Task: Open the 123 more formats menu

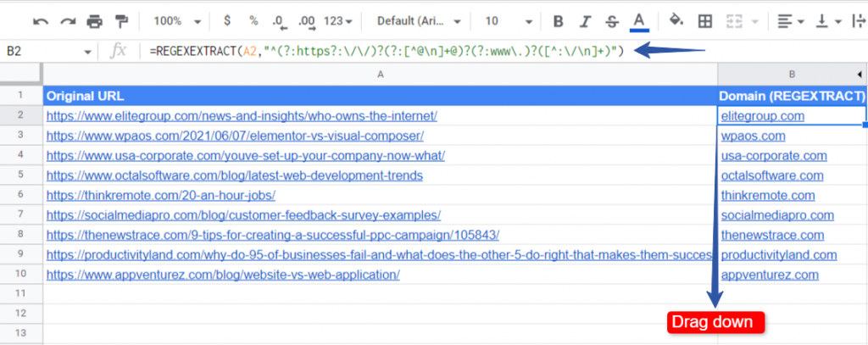Action: coord(337,21)
